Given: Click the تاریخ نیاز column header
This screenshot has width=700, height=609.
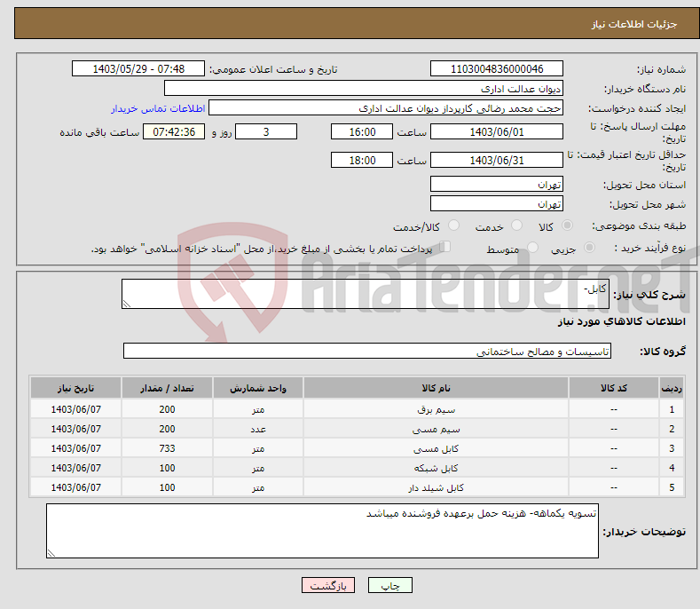Looking at the screenshot, I should tap(76, 388).
